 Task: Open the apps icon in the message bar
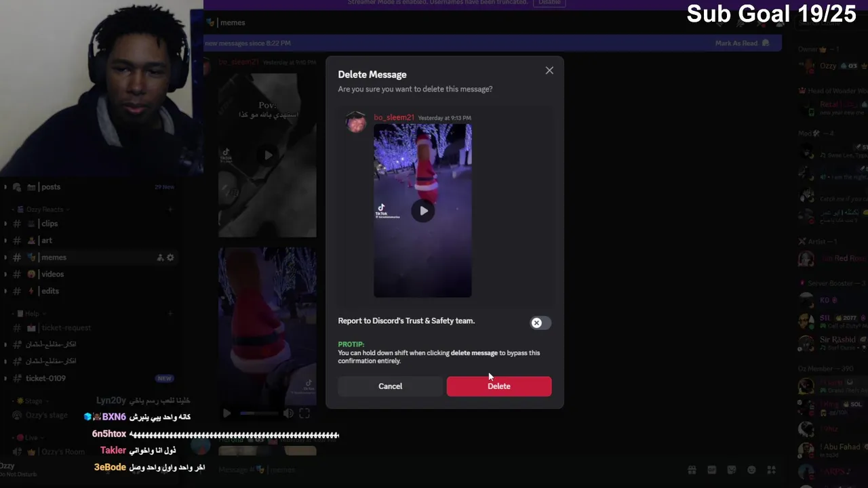(771, 470)
